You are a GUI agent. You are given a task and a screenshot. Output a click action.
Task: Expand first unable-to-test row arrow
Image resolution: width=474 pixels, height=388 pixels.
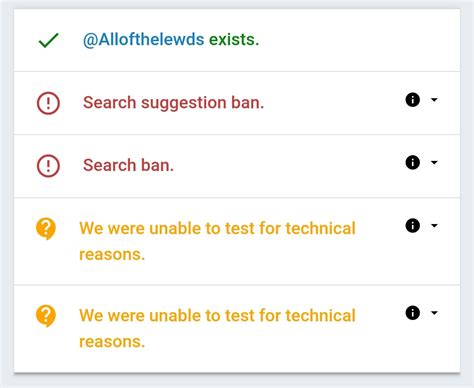click(434, 225)
